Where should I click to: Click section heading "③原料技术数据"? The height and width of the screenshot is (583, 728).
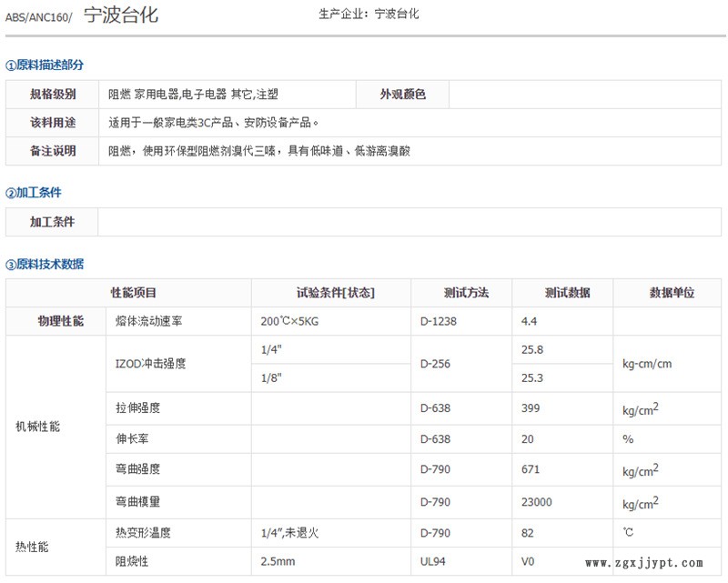pyautogui.click(x=45, y=265)
